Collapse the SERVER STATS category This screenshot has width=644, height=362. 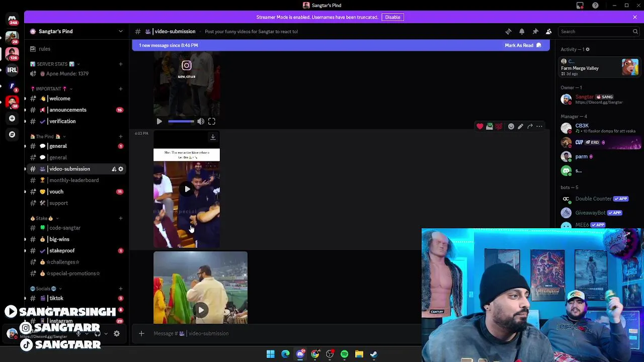(x=55, y=64)
